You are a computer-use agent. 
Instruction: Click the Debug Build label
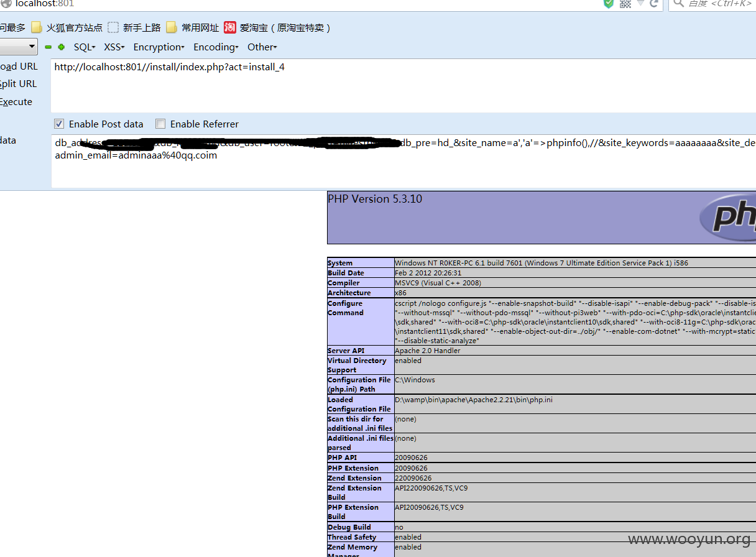pos(349,528)
